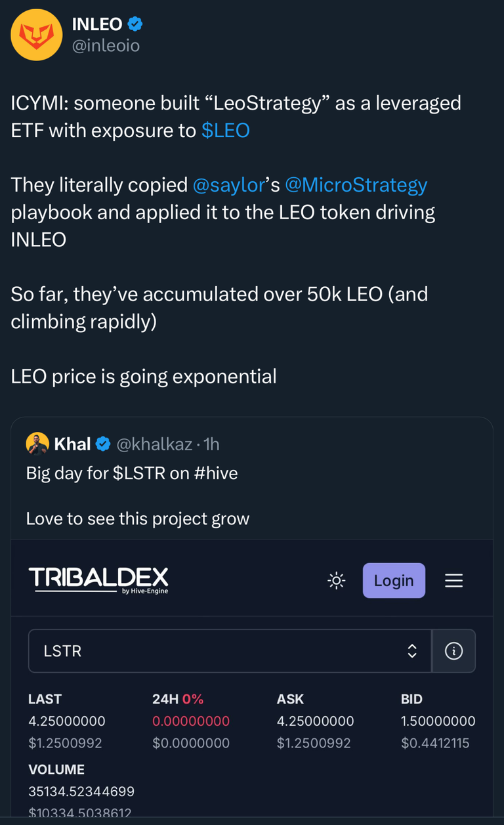Viewport: 504px width, 825px height.
Task: Click Khal's verified checkmark badge
Action: pos(103,444)
